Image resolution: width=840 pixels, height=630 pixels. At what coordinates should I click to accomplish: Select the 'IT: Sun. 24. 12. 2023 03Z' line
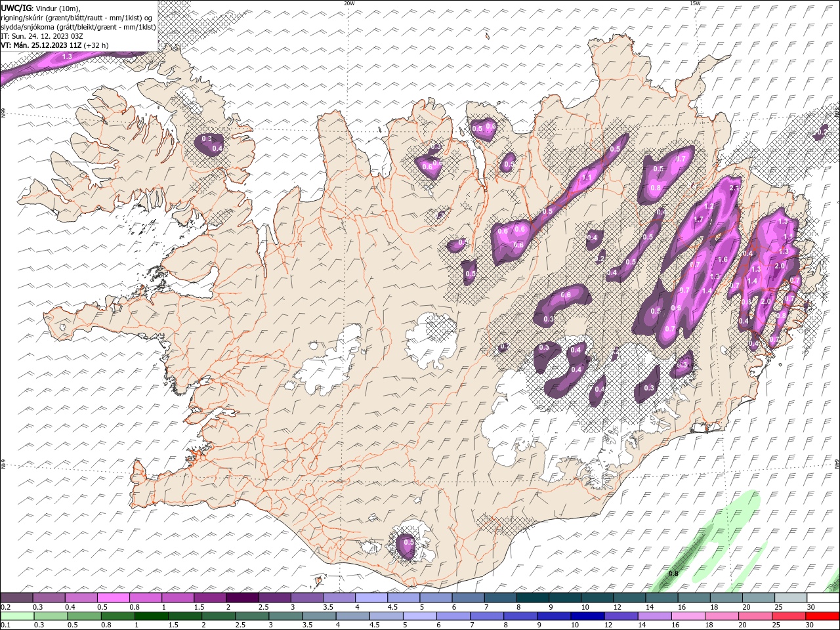(41, 36)
